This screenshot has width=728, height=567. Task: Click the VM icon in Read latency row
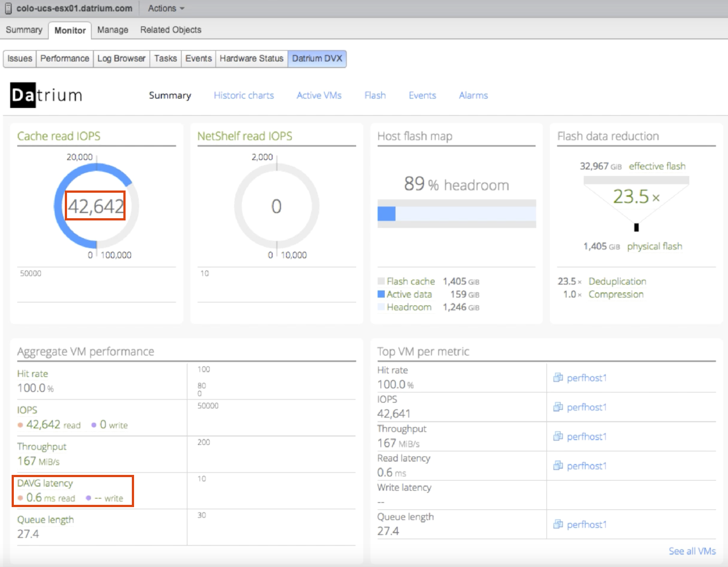[x=558, y=465]
